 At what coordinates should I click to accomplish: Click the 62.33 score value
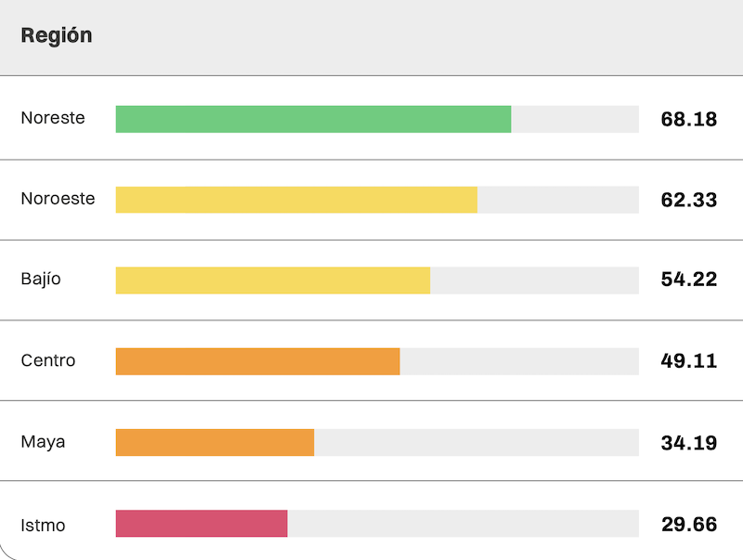pyautogui.click(x=689, y=200)
